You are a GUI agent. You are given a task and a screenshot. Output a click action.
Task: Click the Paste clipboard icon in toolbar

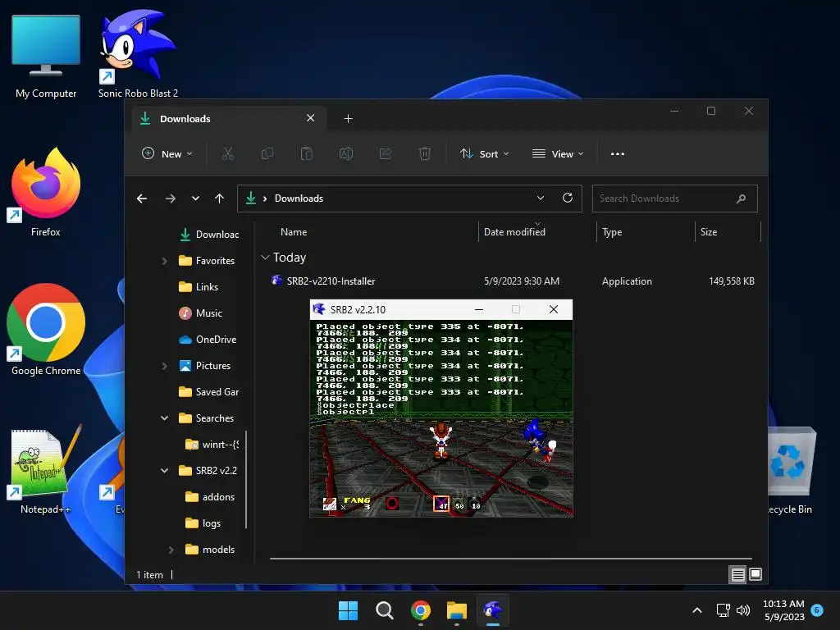coord(307,153)
